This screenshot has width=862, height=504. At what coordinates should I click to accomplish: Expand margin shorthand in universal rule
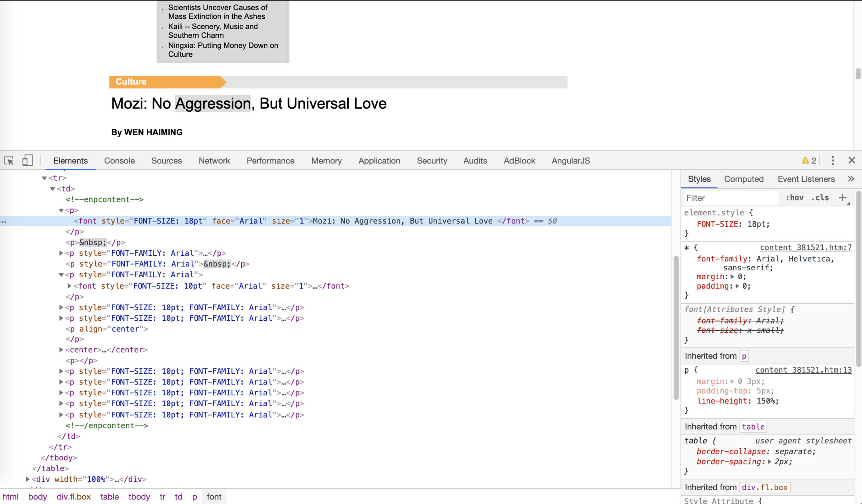click(732, 277)
